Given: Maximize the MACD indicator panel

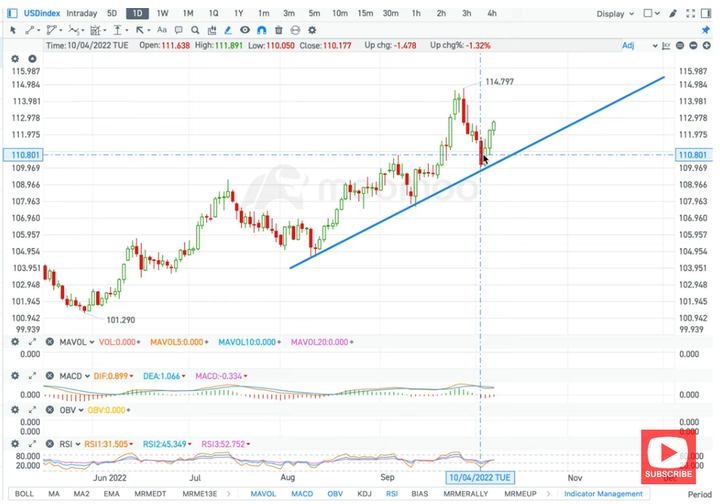Looking at the screenshot, I should pos(32,376).
